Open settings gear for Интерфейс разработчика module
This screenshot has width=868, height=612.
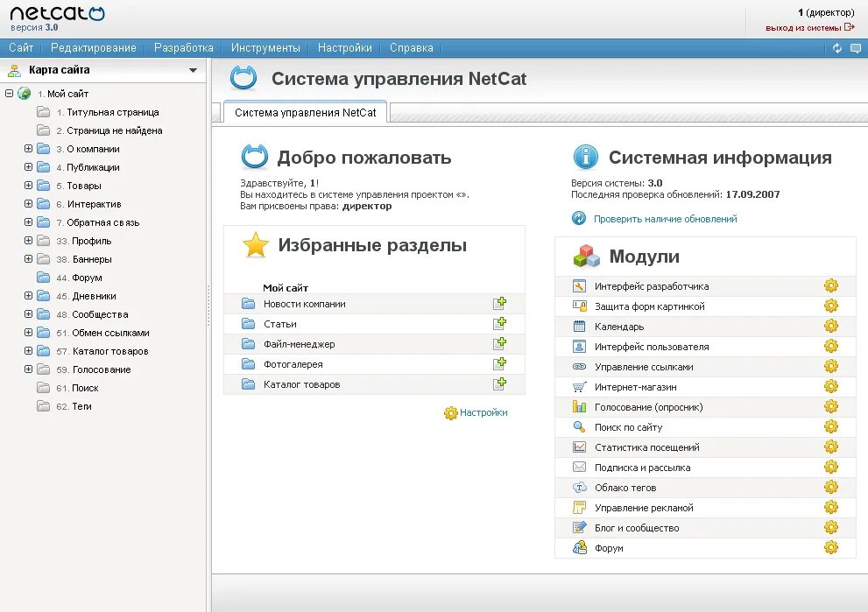coord(830,285)
